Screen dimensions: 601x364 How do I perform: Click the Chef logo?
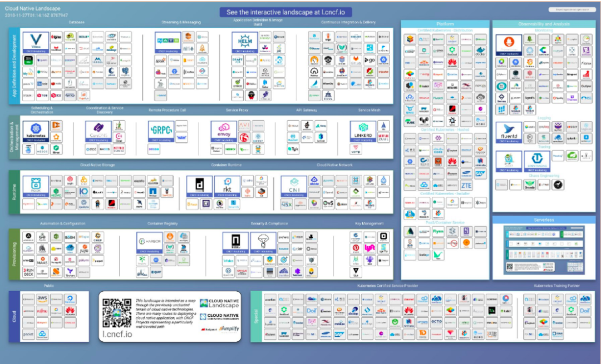[x=98, y=237]
